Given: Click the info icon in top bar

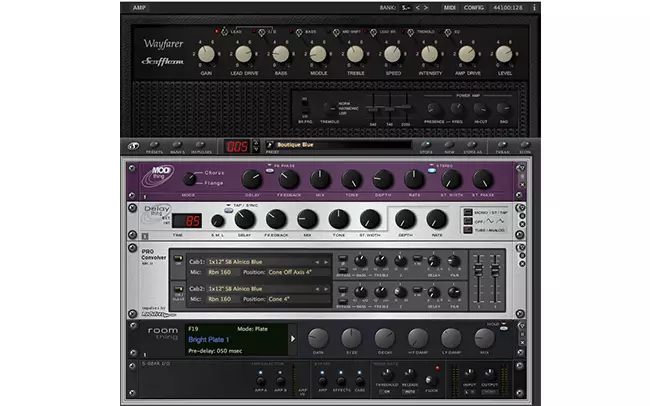Looking at the screenshot, I should click(534, 7).
